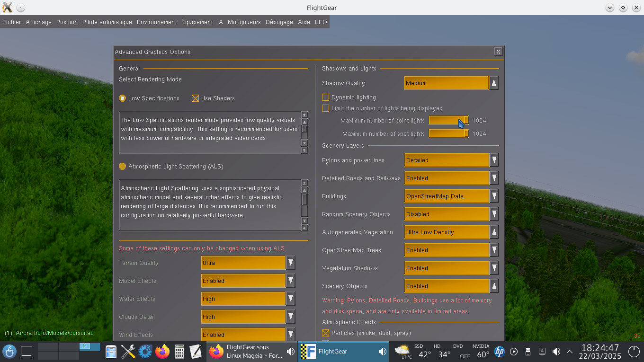
Task: Adjust the Maximum number of point lights slider
Action: coord(449,121)
